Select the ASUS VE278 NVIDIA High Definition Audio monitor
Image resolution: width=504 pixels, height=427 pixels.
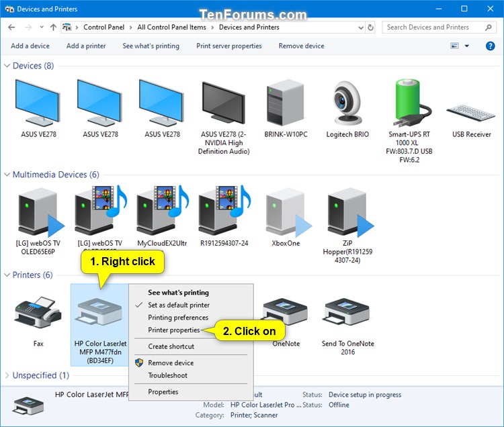tap(224, 103)
